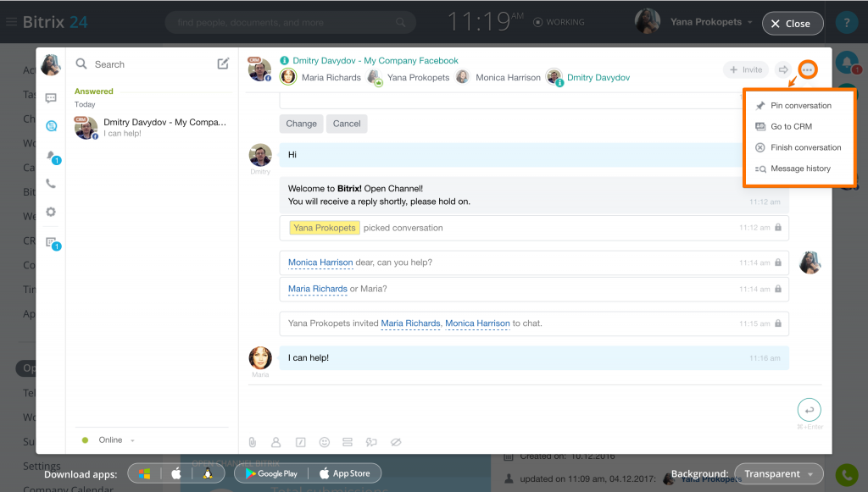Image resolution: width=868 pixels, height=492 pixels.
Task: Open Message history from the menu
Action: tap(799, 169)
